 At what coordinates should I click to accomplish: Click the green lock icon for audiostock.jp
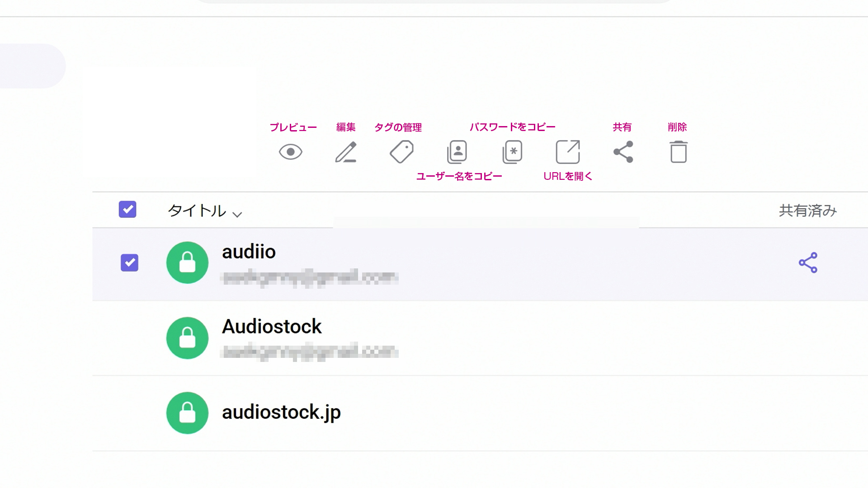pyautogui.click(x=187, y=413)
